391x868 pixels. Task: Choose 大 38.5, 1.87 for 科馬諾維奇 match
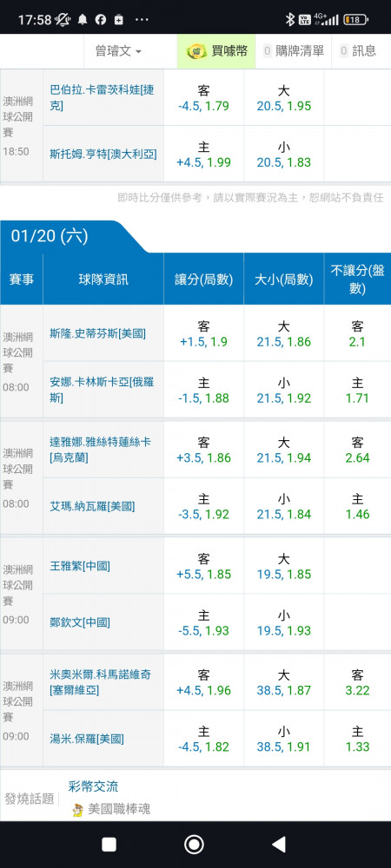(283, 682)
